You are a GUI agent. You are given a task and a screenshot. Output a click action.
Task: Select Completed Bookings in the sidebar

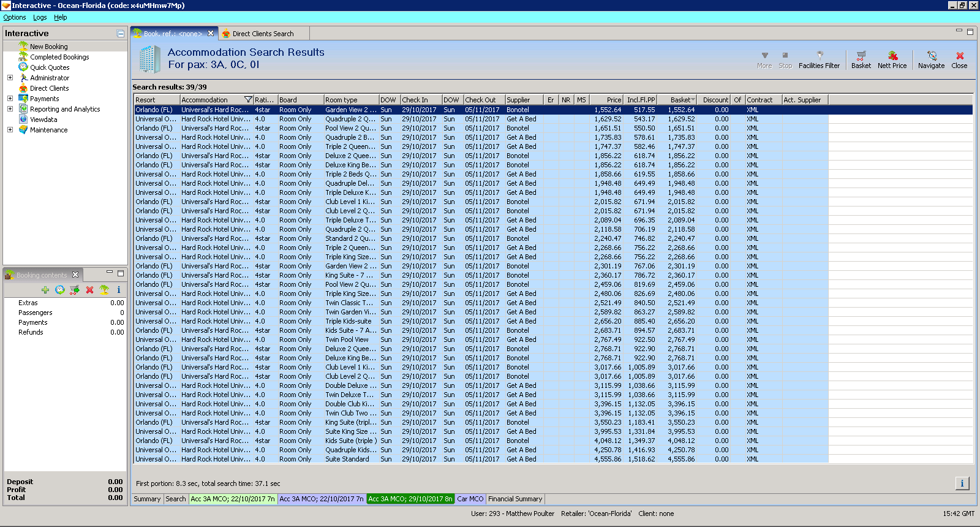[59, 57]
